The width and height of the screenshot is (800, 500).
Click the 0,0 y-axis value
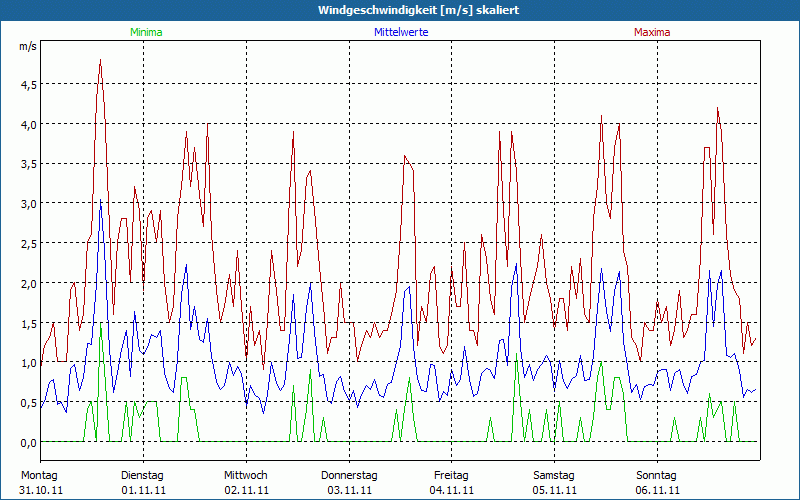[x=29, y=443]
